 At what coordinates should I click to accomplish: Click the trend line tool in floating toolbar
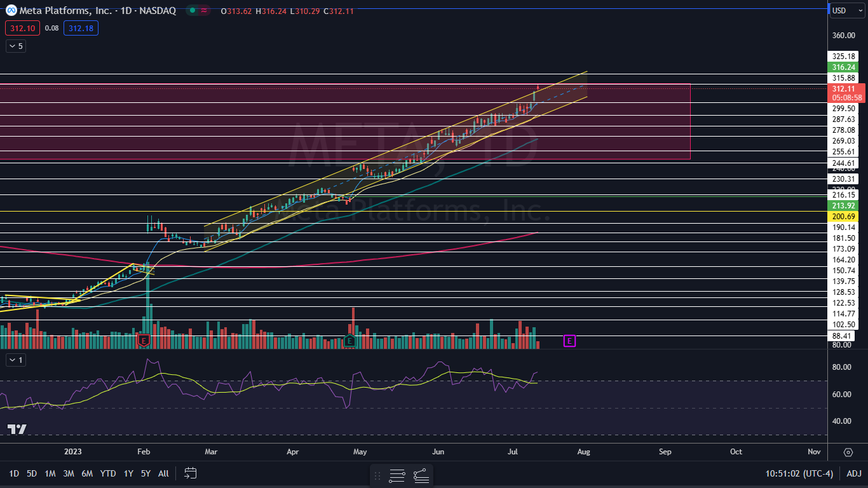pos(420,475)
